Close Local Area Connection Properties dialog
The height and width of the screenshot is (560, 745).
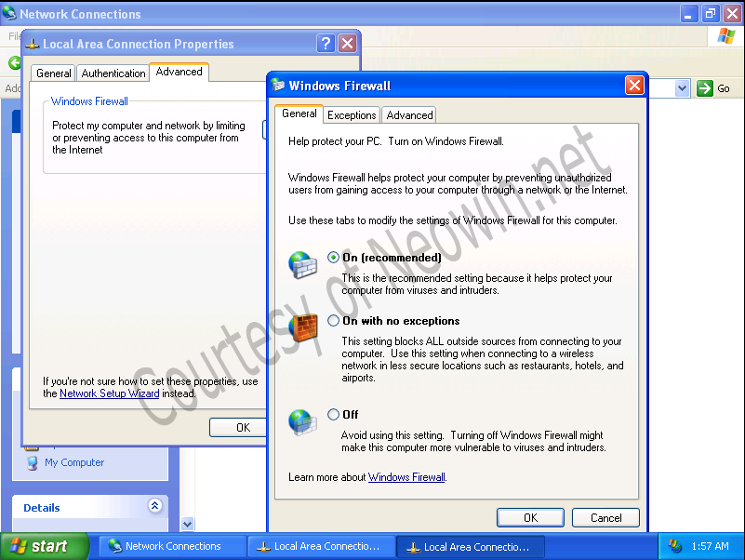(347, 44)
